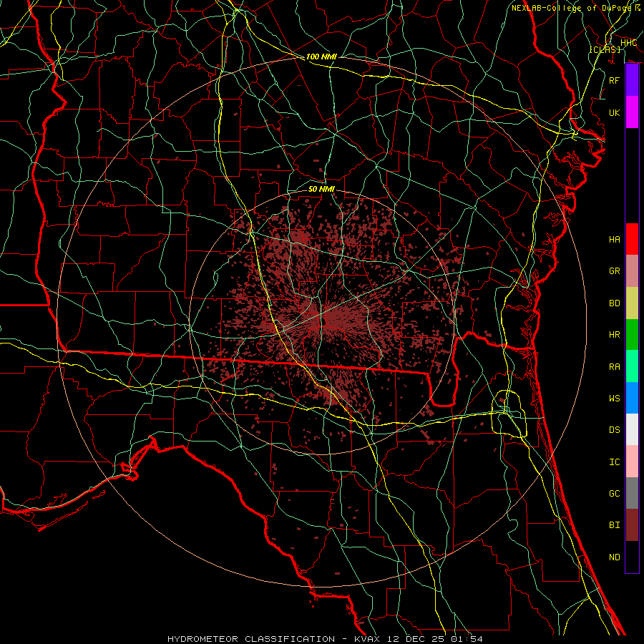Click the 'KVAX' radar site identifier
Screen dimensions: 644x644
pyautogui.click(x=367, y=639)
